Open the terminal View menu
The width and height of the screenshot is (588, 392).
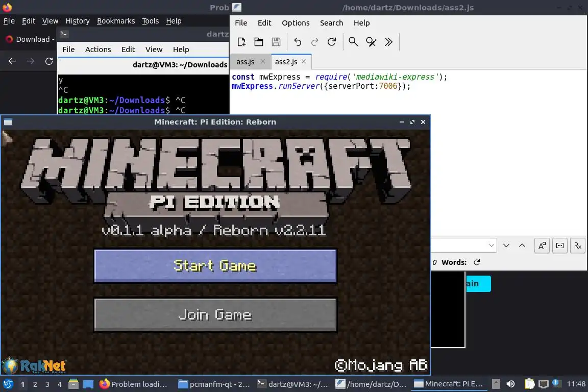pyautogui.click(x=154, y=50)
